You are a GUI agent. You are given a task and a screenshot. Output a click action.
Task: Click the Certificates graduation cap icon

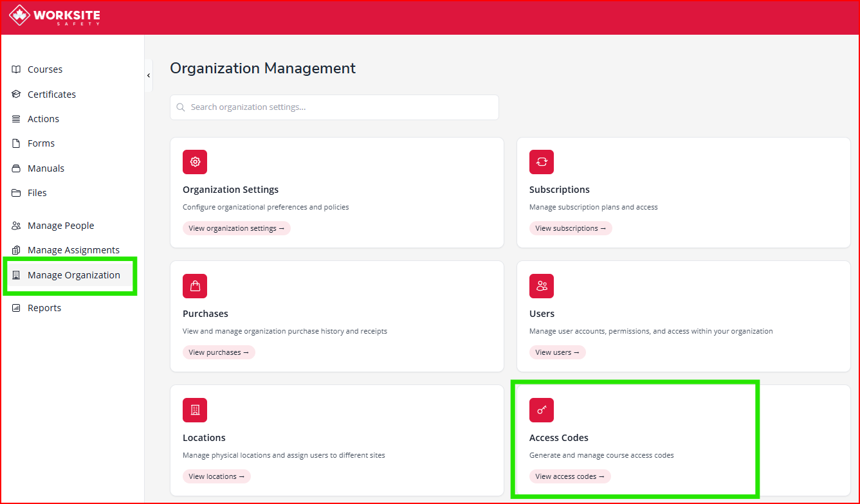coord(16,94)
